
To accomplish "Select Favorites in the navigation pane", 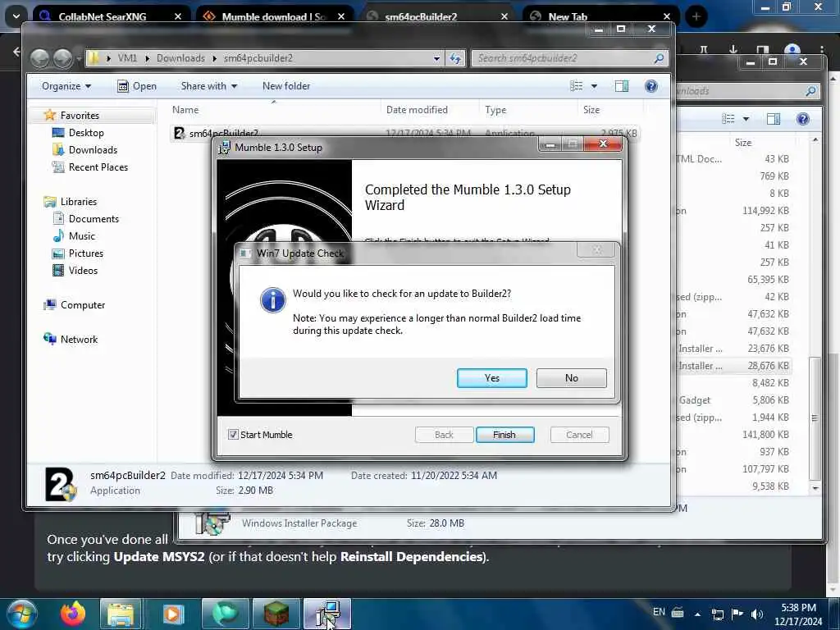I will (80, 115).
